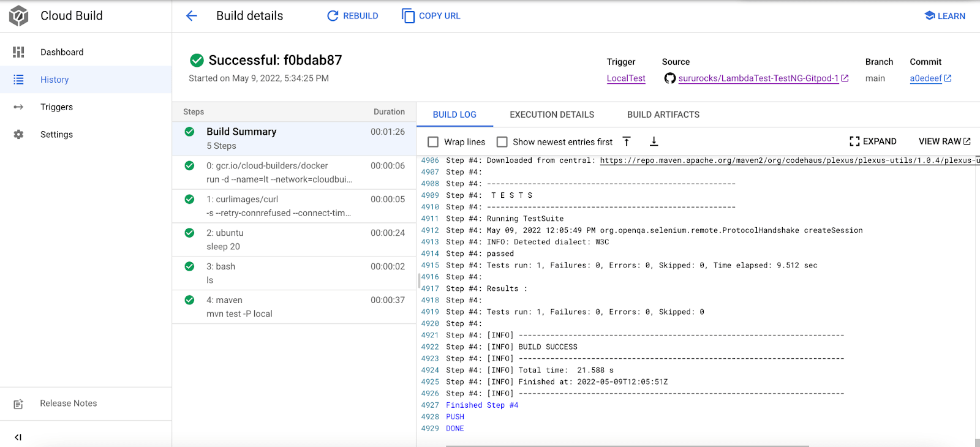Viewport: 980px width, 447px height.
Task: Select step 1 curlimages/curl
Action: 294,206
